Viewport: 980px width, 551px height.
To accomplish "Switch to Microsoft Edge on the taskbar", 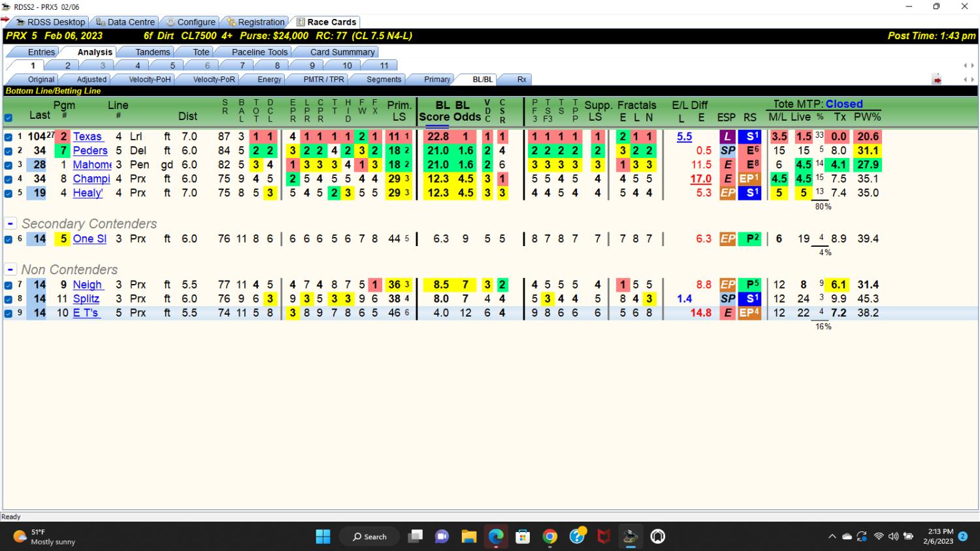I will [496, 537].
